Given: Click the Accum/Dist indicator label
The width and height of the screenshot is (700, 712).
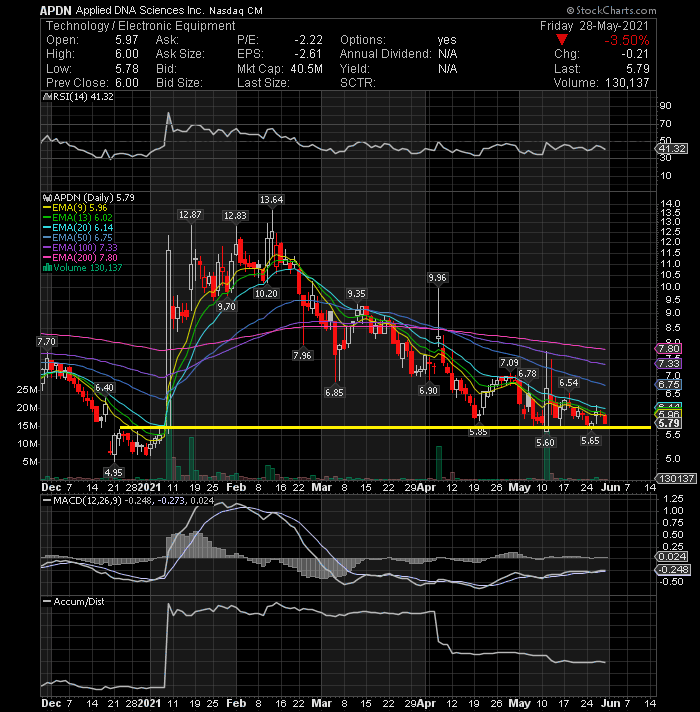Looking at the screenshot, I should [79, 601].
